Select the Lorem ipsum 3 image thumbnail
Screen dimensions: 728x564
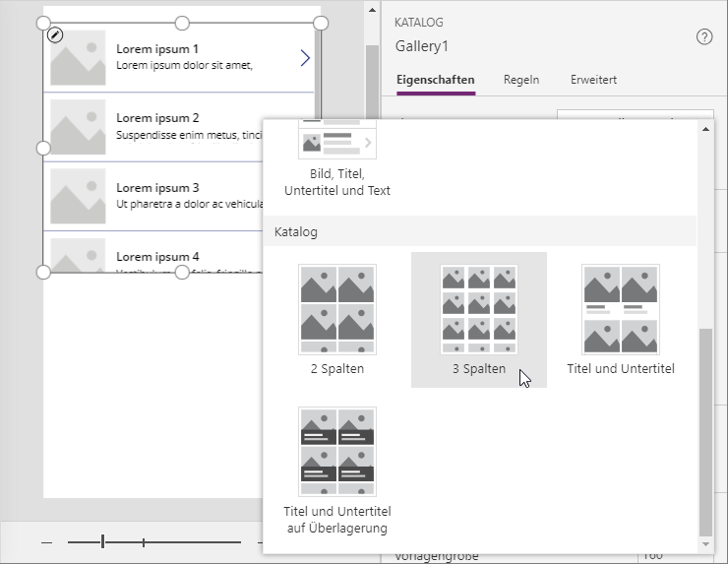[78, 196]
